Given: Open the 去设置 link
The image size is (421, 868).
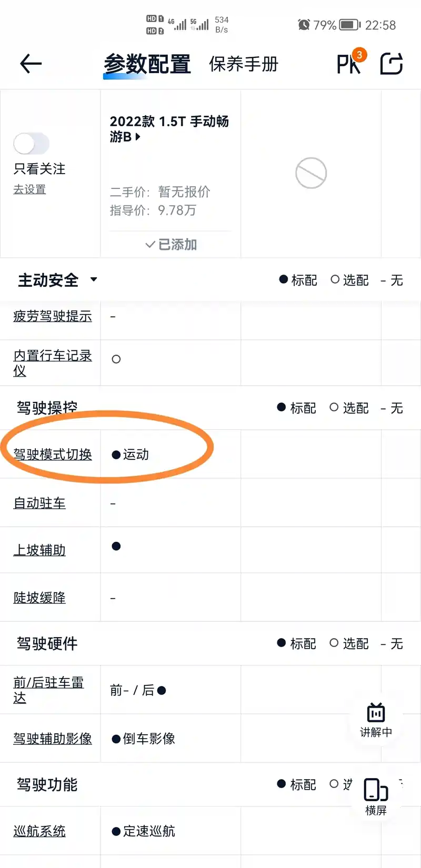Looking at the screenshot, I should [x=29, y=189].
